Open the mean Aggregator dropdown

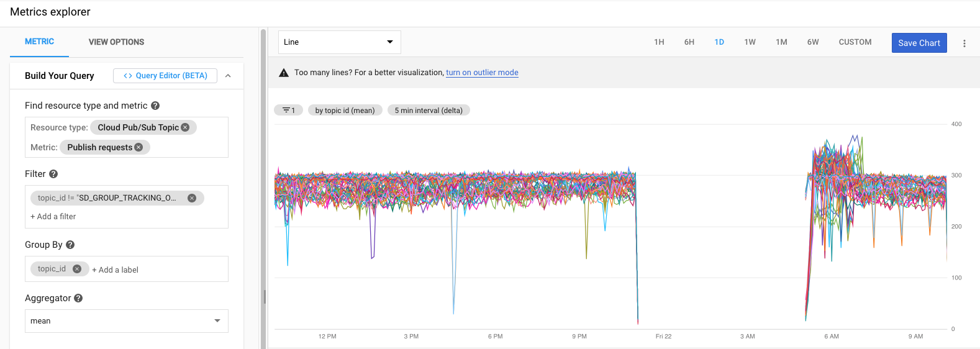click(x=127, y=321)
